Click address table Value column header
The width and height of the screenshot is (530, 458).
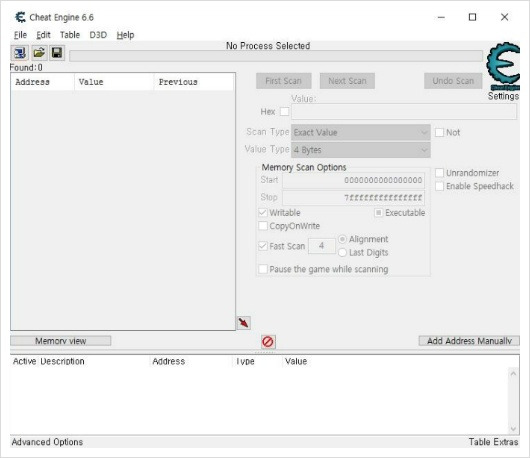click(x=296, y=361)
